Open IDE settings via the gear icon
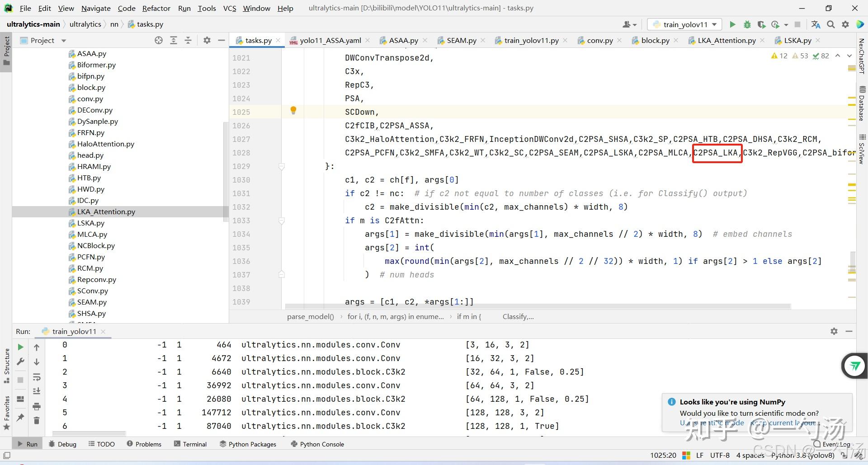Image resolution: width=868 pixels, height=465 pixels. tap(845, 24)
